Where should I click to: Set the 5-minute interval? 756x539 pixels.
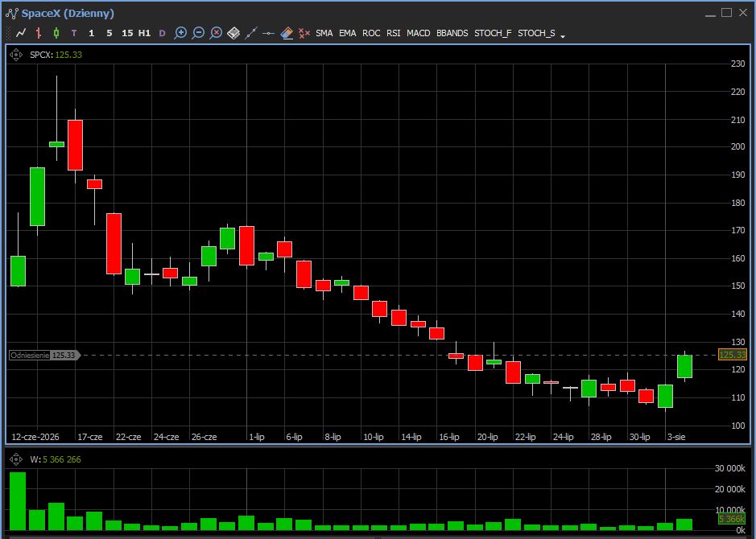[x=109, y=33]
